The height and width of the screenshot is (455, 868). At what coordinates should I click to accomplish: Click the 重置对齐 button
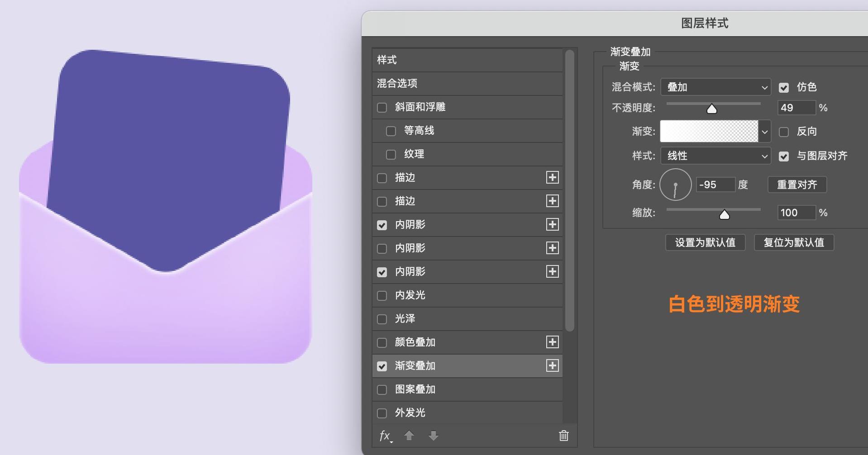coord(797,185)
